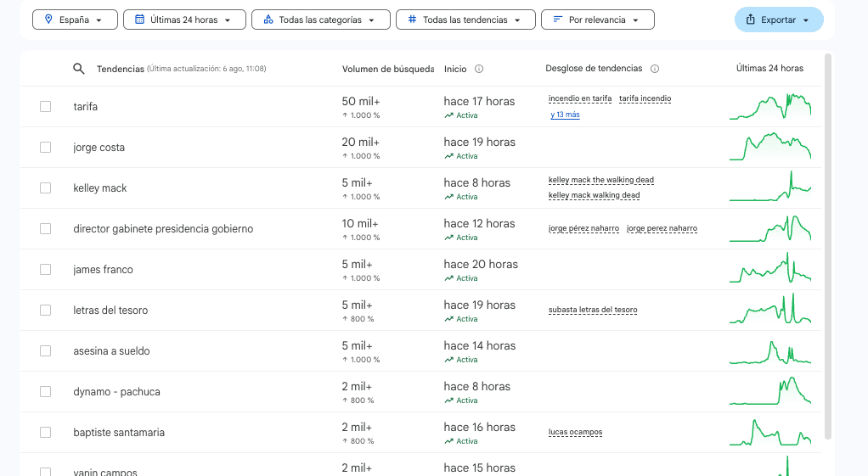This screenshot has height=476, width=868.
Task: View the asesina a sueldo sparkline chart
Action: (770, 351)
